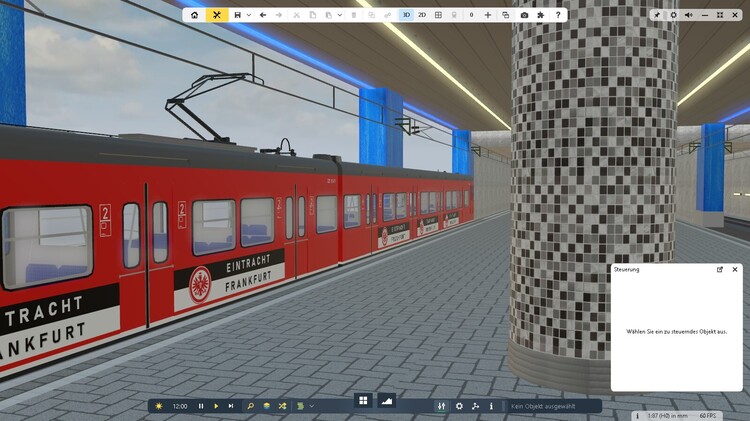
Task: Click the connections node icon
Action: click(475, 406)
